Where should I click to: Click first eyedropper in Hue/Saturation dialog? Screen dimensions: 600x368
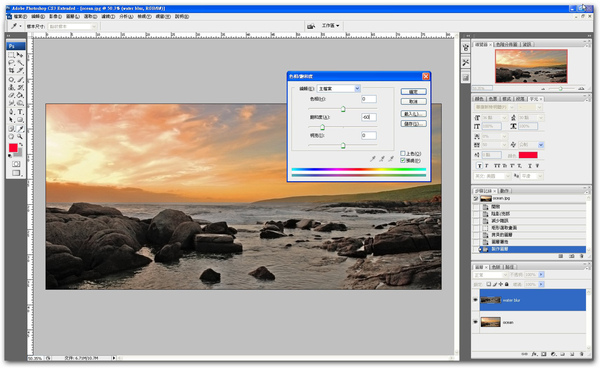tap(373, 158)
